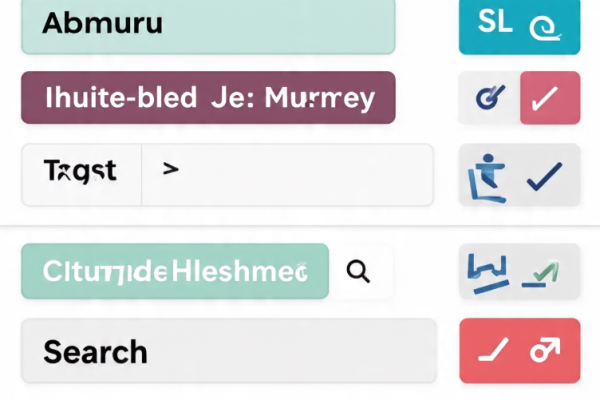The width and height of the screenshot is (600, 400).
Task: Click the swirl icon on the teal button
Action: 542,27
